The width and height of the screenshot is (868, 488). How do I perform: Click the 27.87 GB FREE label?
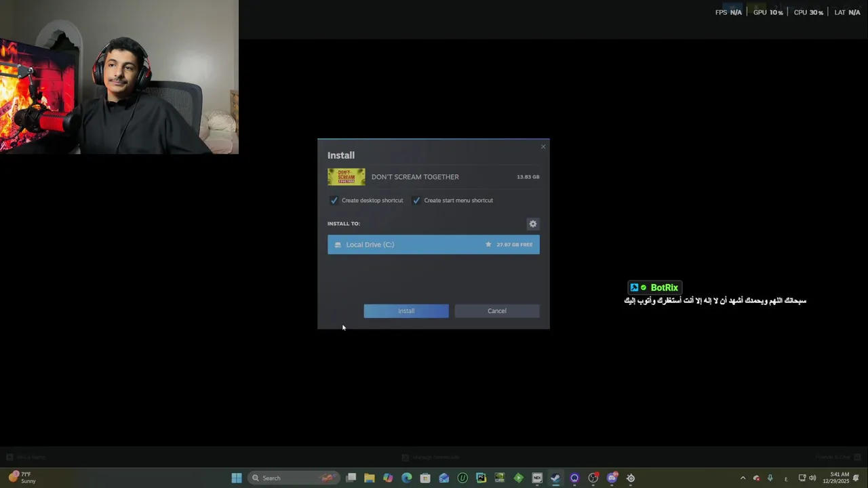(x=515, y=245)
